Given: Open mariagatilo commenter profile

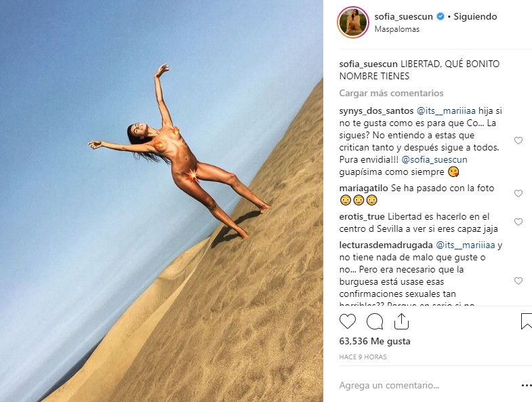Looking at the screenshot, I should 363,188.
